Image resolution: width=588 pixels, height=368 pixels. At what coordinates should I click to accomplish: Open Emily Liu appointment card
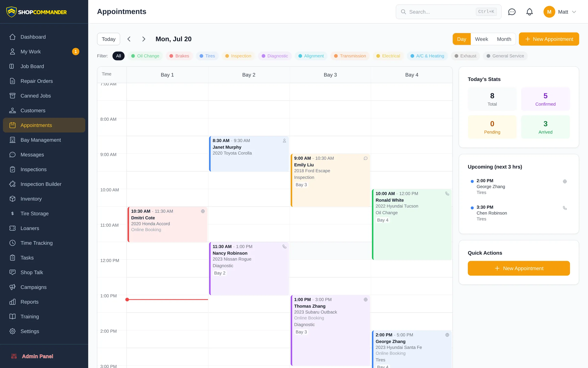pyautogui.click(x=331, y=180)
